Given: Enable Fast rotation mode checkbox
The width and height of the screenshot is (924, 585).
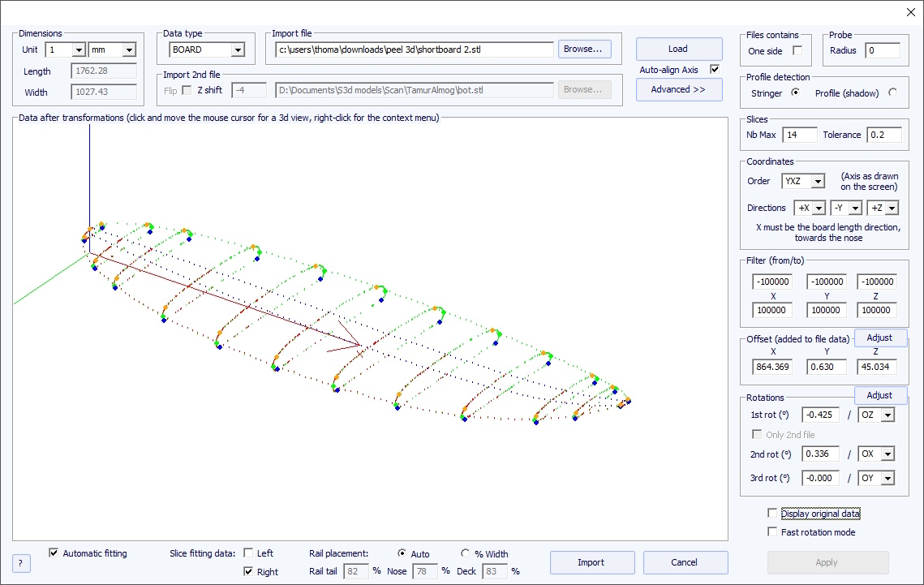Looking at the screenshot, I should coord(771,532).
